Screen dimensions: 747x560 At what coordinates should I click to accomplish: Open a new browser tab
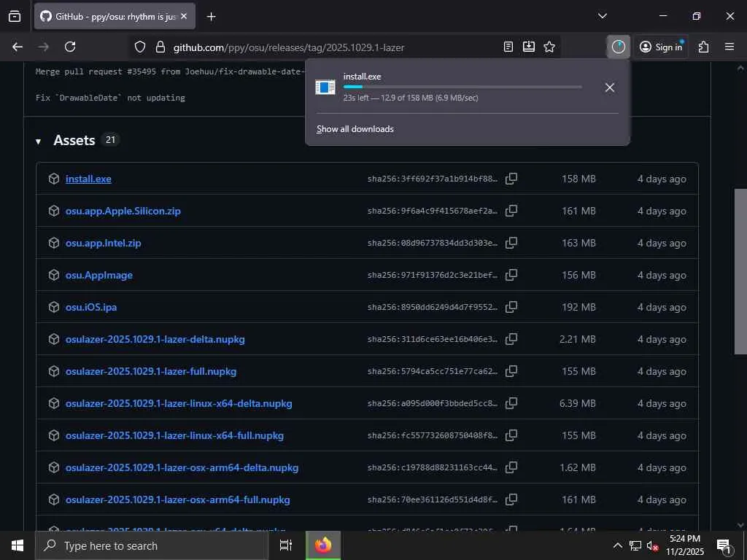211,17
